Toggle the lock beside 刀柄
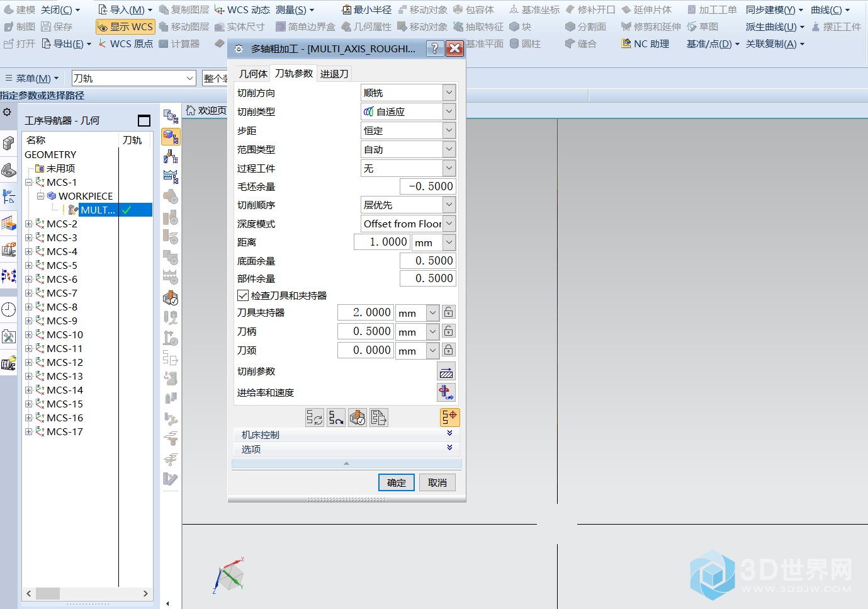The width and height of the screenshot is (868, 609). tap(448, 331)
